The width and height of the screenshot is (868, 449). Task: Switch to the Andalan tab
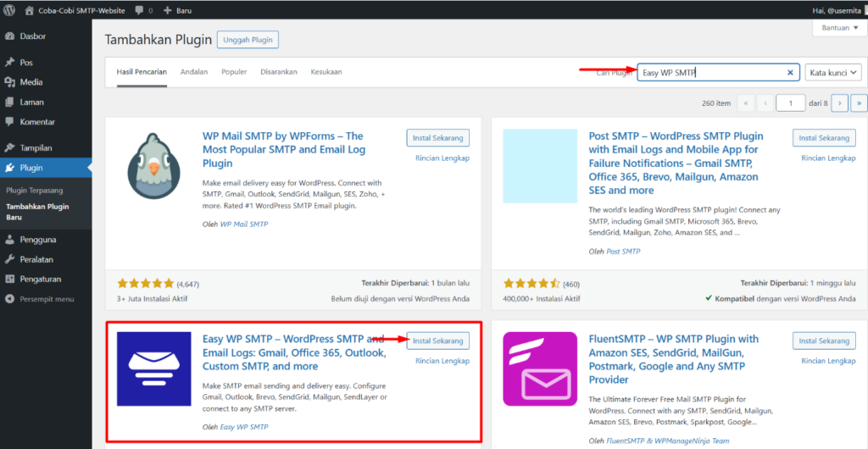coord(194,72)
